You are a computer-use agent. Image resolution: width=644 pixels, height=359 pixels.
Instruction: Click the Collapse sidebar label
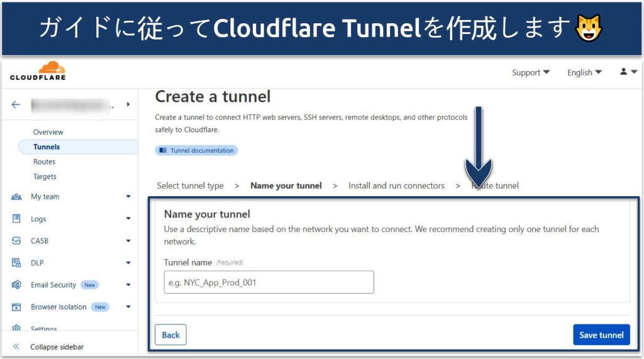[x=57, y=346]
